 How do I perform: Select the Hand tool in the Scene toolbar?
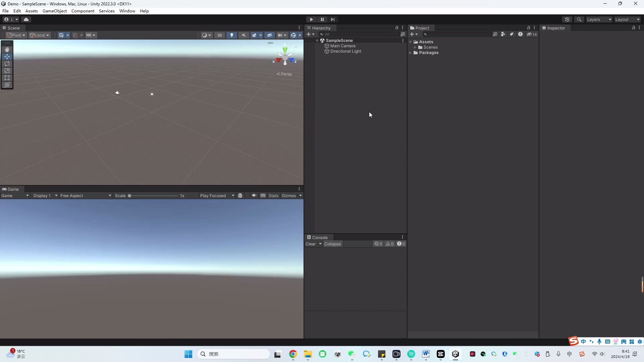coord(7,49)
